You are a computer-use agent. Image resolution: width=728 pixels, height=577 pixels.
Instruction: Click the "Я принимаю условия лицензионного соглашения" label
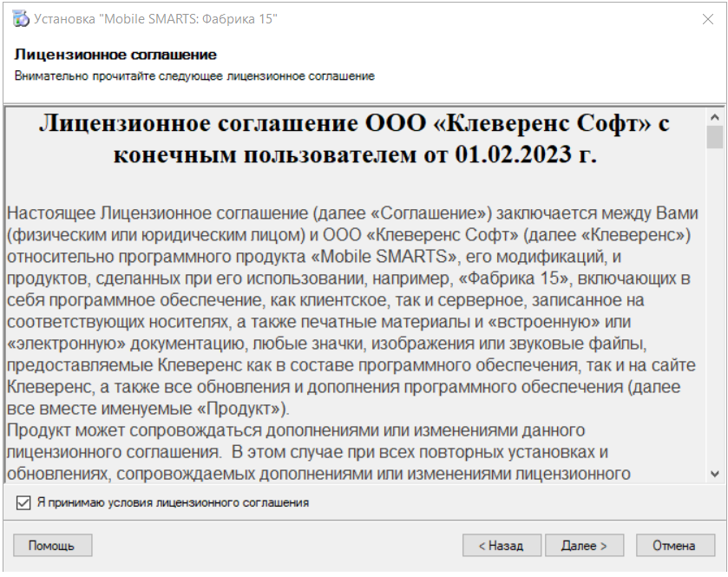pyautogui.click(x=173, y=502)
